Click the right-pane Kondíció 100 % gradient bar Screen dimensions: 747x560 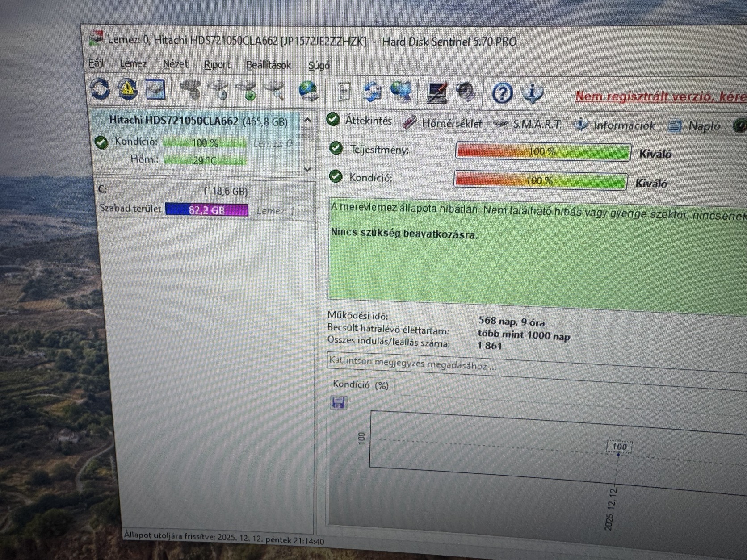(540, 180)
